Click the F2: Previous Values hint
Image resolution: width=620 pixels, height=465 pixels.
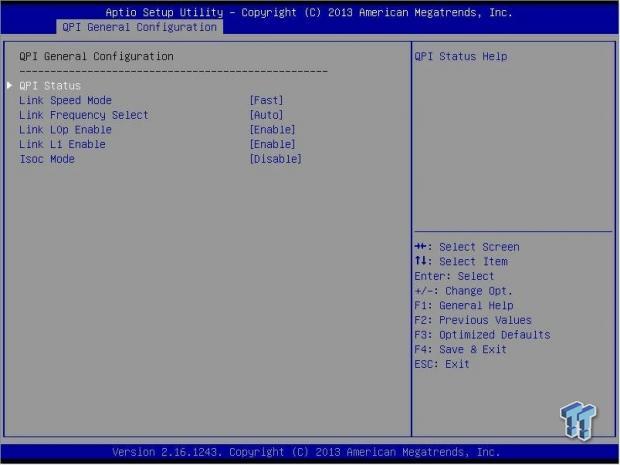(x=473, y=320)
